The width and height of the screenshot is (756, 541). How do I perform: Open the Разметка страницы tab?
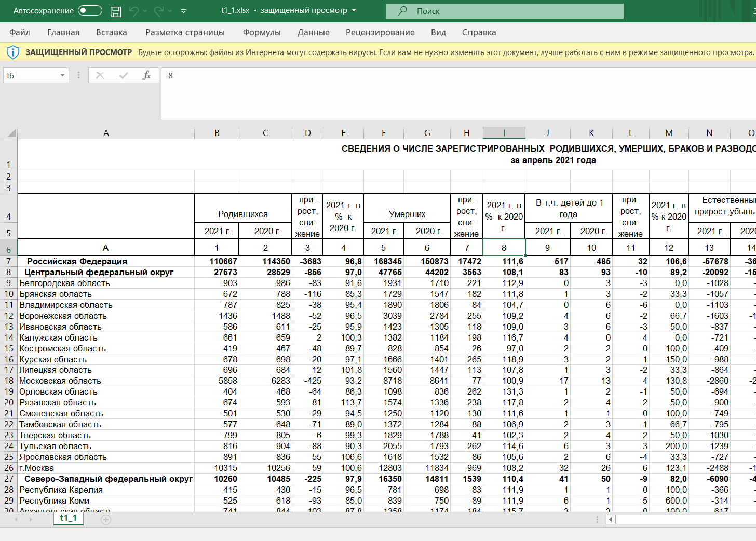coord(185,32)
